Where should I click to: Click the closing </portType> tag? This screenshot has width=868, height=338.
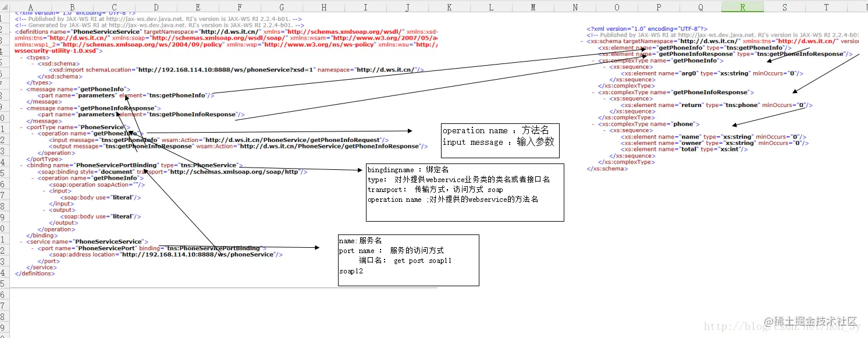click(44, 159)
